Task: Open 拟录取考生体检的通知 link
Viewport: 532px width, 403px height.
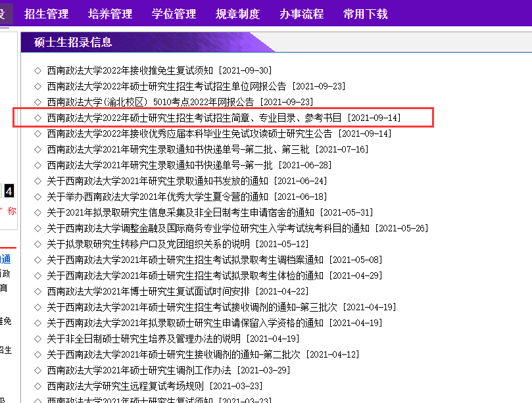Action: (185, 275)
